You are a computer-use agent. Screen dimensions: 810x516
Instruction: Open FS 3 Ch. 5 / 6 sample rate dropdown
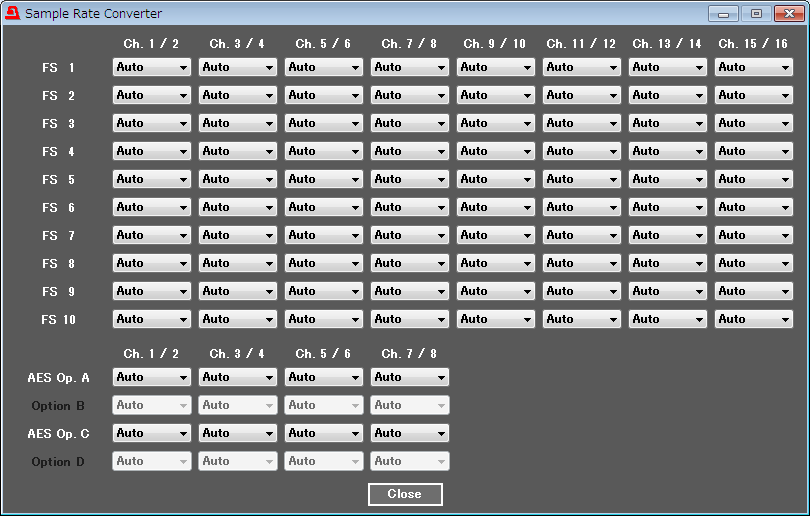(323, 123)
